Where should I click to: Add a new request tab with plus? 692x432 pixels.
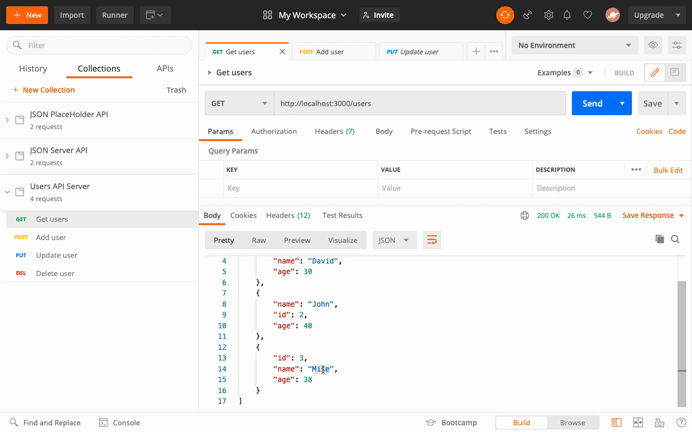476,52
